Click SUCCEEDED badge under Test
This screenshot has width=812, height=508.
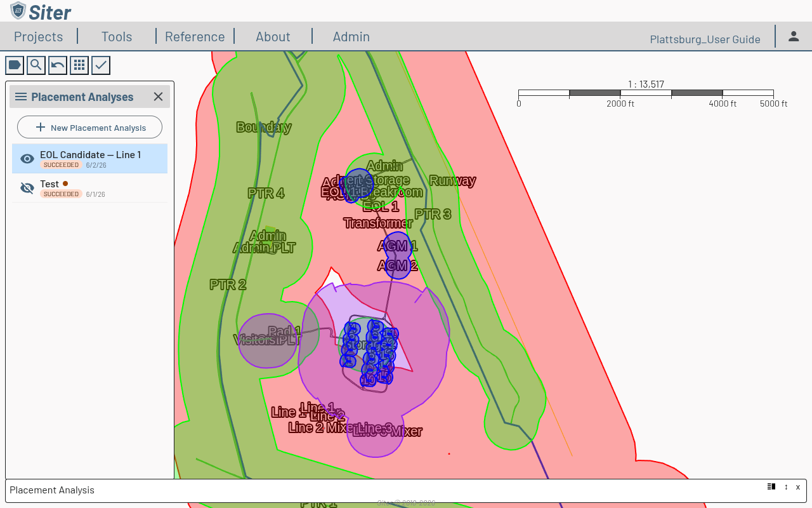pyautogui.click(x=61, y=194)
